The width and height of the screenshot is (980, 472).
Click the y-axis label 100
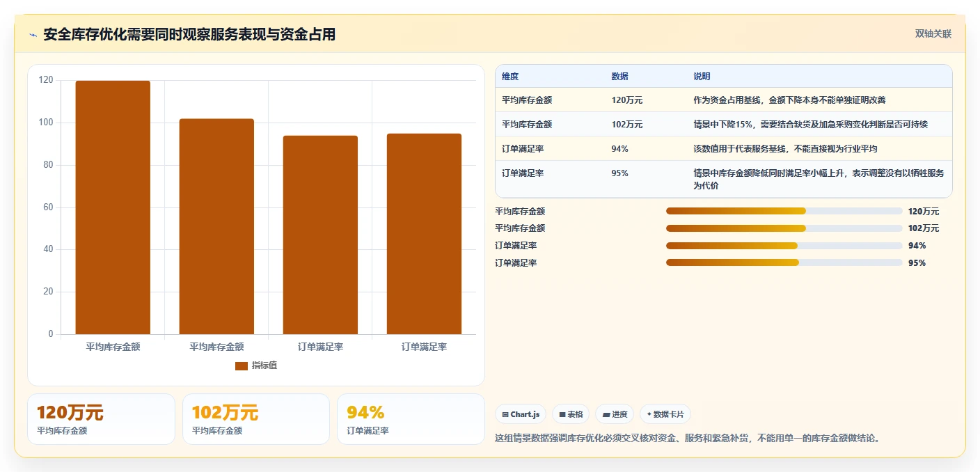point(46,123)
